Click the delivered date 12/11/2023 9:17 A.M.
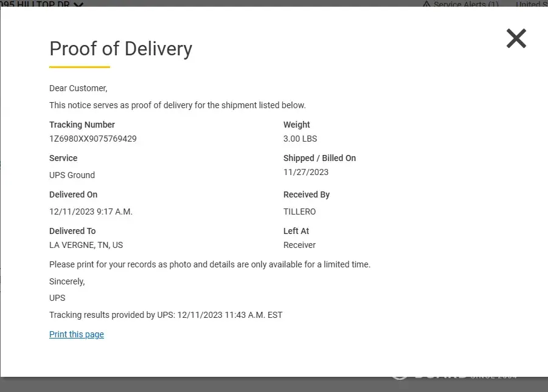The image size is (548, 392). coord(91,211)
